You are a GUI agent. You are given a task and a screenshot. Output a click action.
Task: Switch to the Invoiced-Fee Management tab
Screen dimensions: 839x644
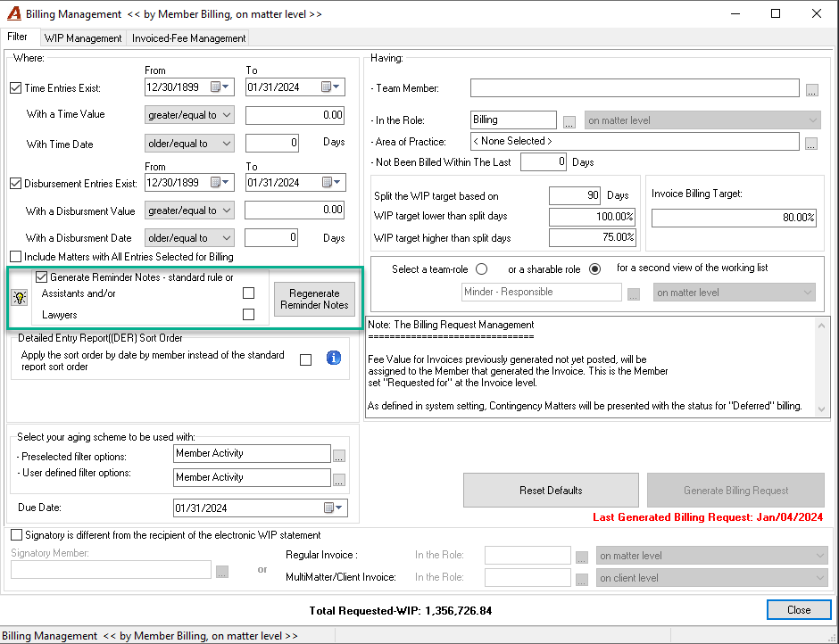click(x=189, y=38)
